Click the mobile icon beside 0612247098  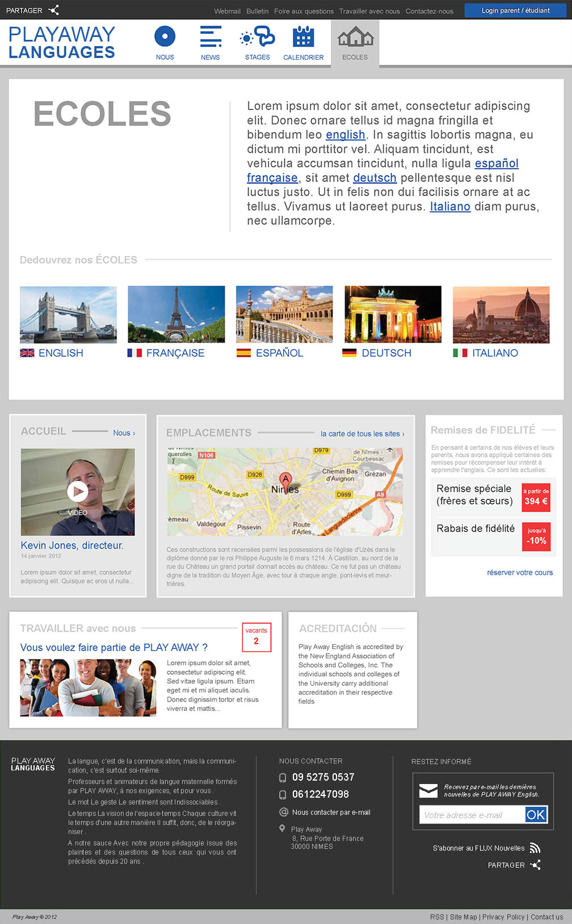click(x=283, y=795)
